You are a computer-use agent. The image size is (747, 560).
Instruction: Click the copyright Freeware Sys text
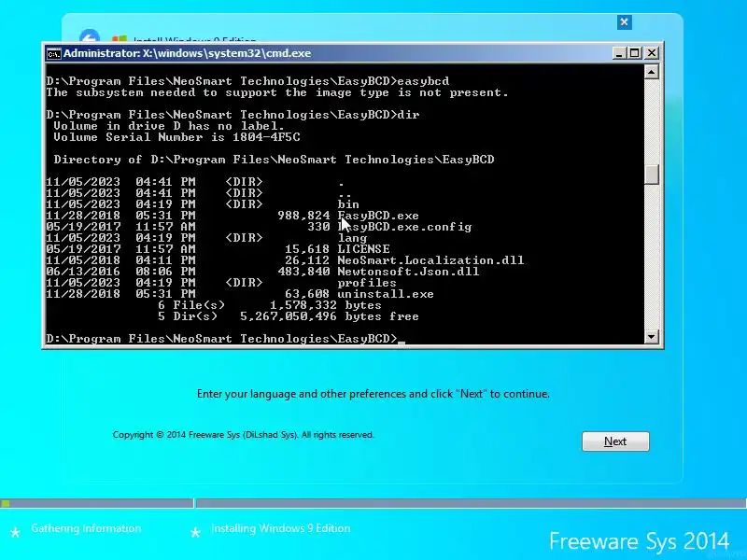click(x=244, y=435)
